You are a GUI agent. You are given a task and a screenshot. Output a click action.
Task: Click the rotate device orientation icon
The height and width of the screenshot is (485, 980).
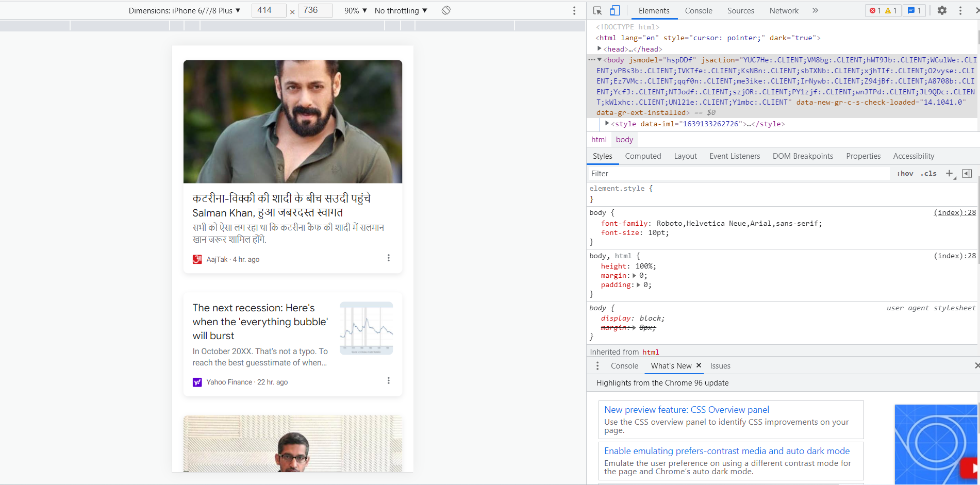[446, 10]
